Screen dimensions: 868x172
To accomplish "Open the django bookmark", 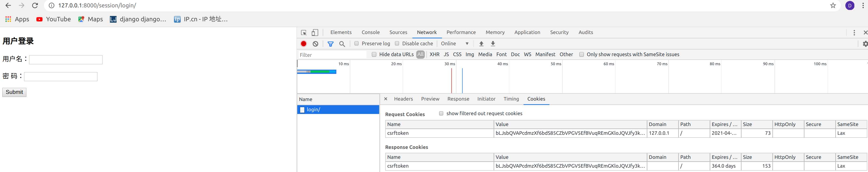I will 138,19.
